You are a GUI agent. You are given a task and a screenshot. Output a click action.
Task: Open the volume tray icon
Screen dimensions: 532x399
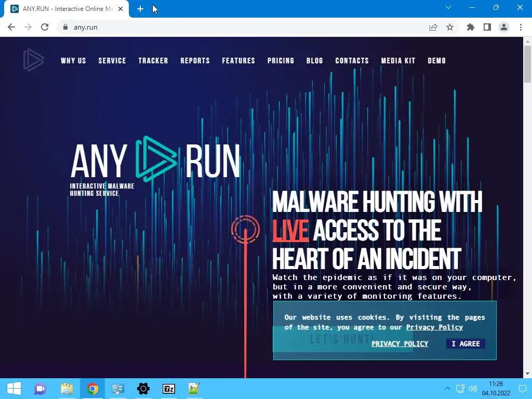pos(473,389)
